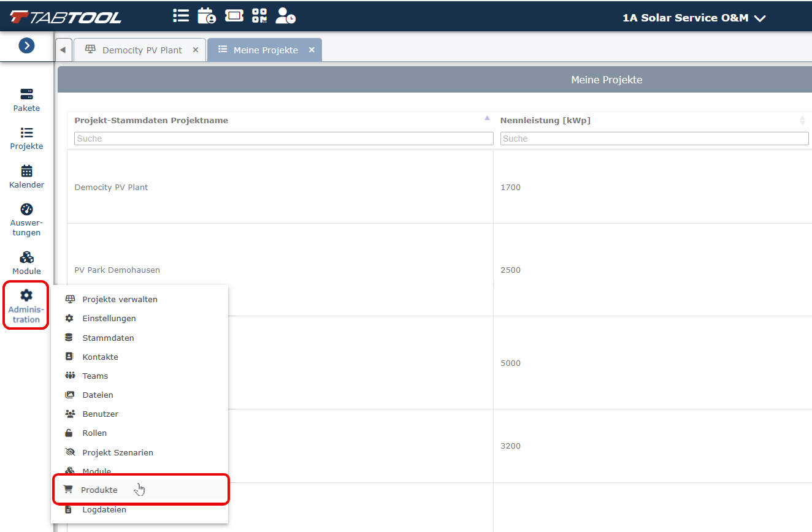Click the Projektname search field
812x532 pixels.
(x=284, y=139)
